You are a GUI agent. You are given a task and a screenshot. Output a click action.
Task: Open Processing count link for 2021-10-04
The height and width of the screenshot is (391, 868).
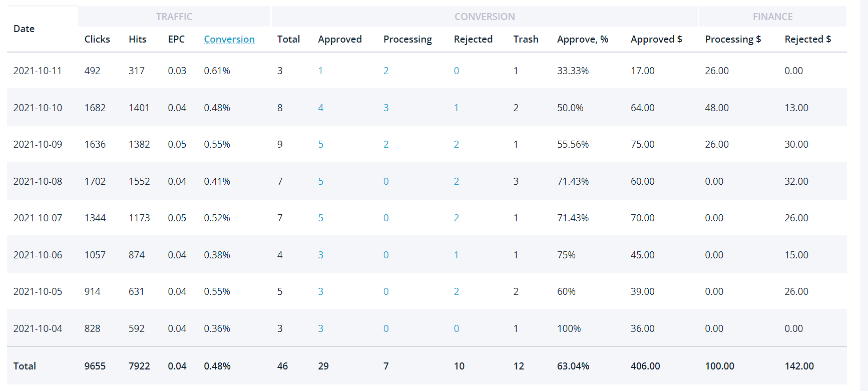pyautogui.click(x=386, y=328)
